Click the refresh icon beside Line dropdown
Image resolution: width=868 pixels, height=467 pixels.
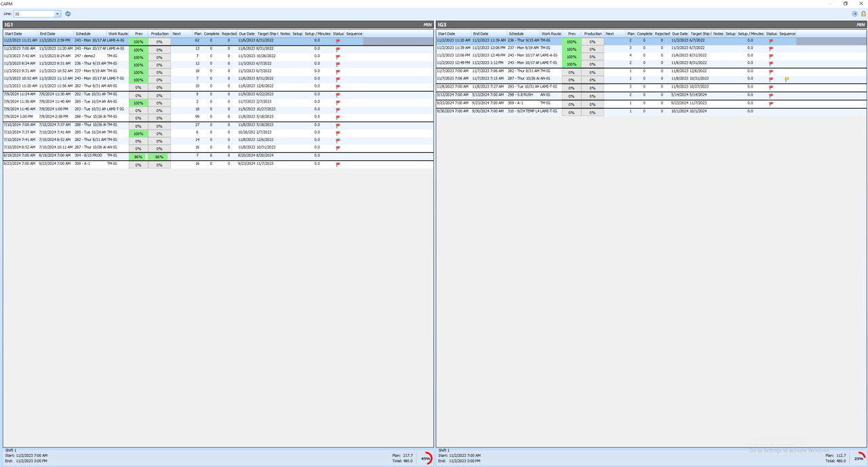coord(68,14)
